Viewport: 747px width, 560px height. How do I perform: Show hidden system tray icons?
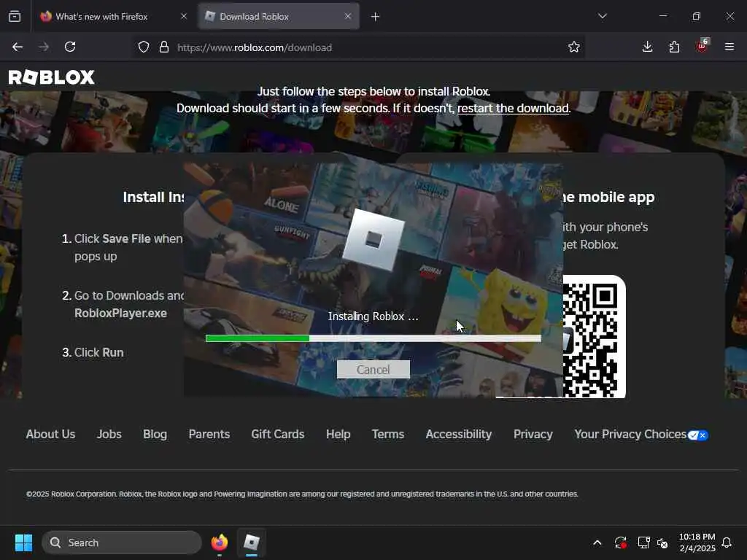coord(597,542)
